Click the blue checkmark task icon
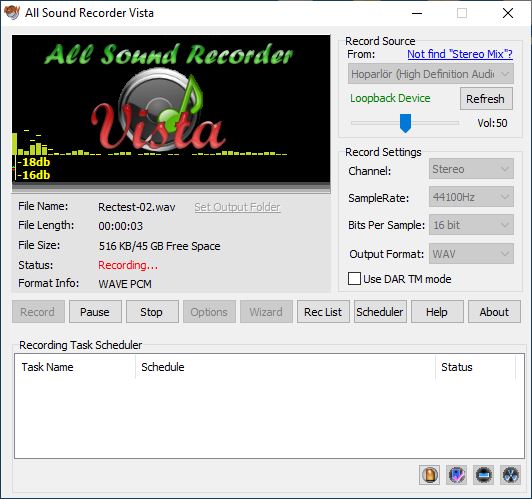 pyautogui.click(x=456, y=475)
